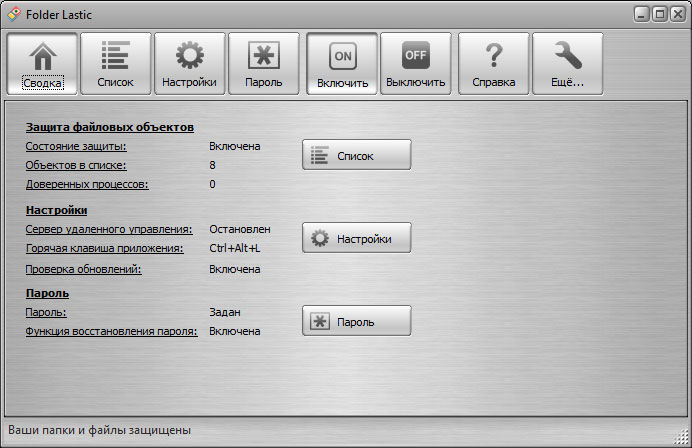Open the Доверенных процессов link

[87, 184]
